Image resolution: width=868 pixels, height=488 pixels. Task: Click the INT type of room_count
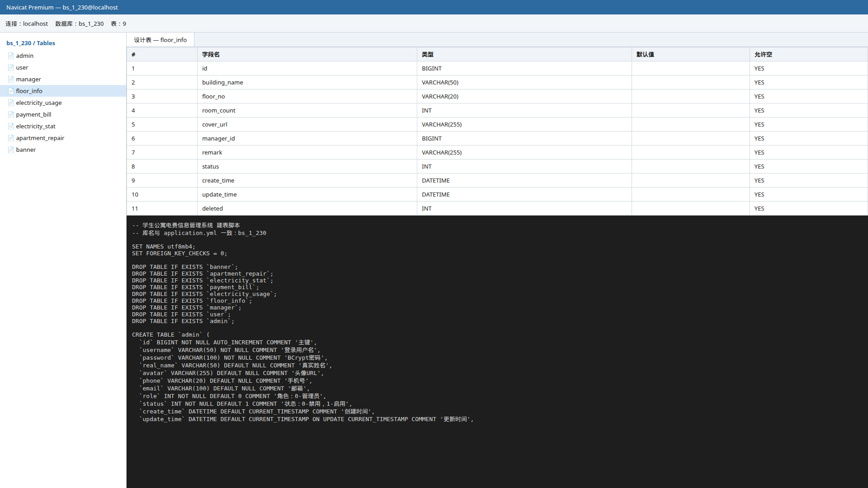[524, 110]
